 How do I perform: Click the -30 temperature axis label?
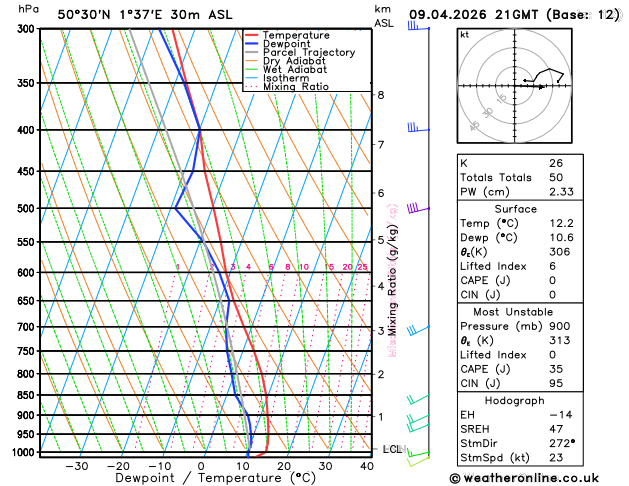click(77, 466)
